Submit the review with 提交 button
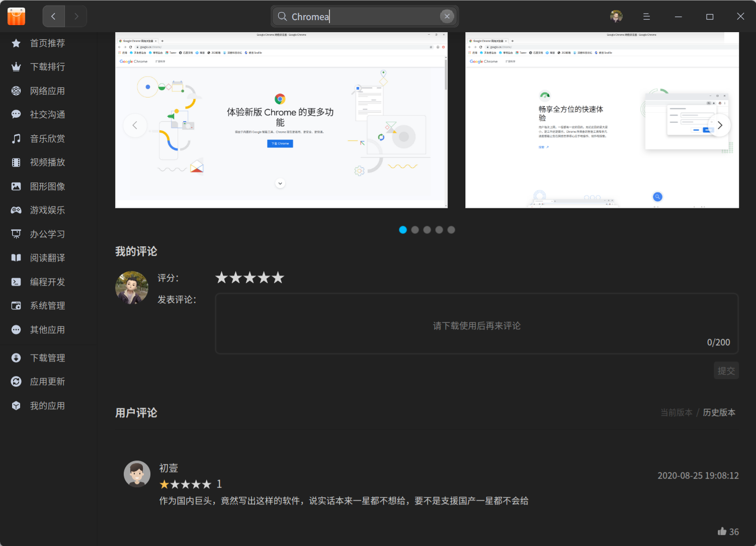Viewport: 756px width, 546px height. point(726,371)
